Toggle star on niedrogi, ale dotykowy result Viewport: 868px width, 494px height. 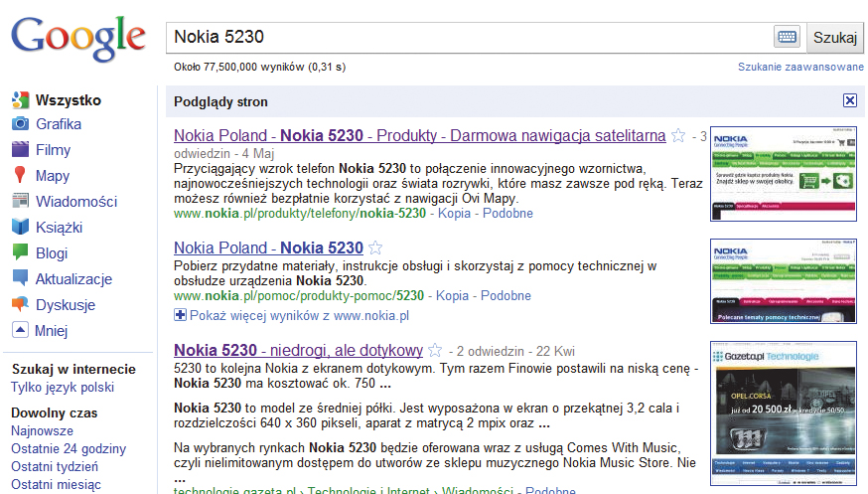point(434,350)
